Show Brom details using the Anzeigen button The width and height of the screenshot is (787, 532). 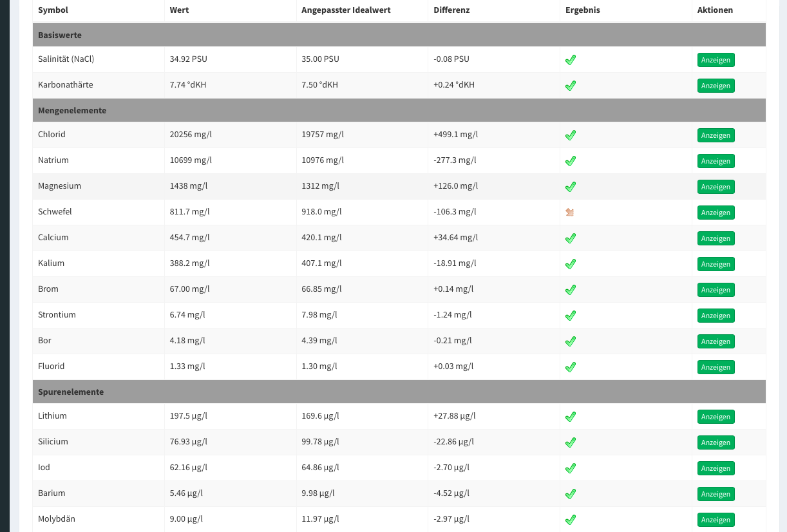click(x=716, y=290)
